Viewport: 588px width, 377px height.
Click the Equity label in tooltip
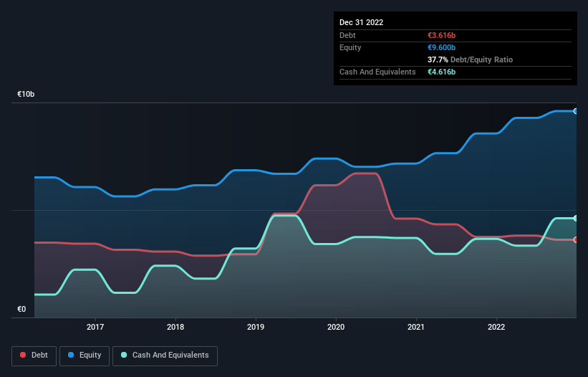[350, 47]
